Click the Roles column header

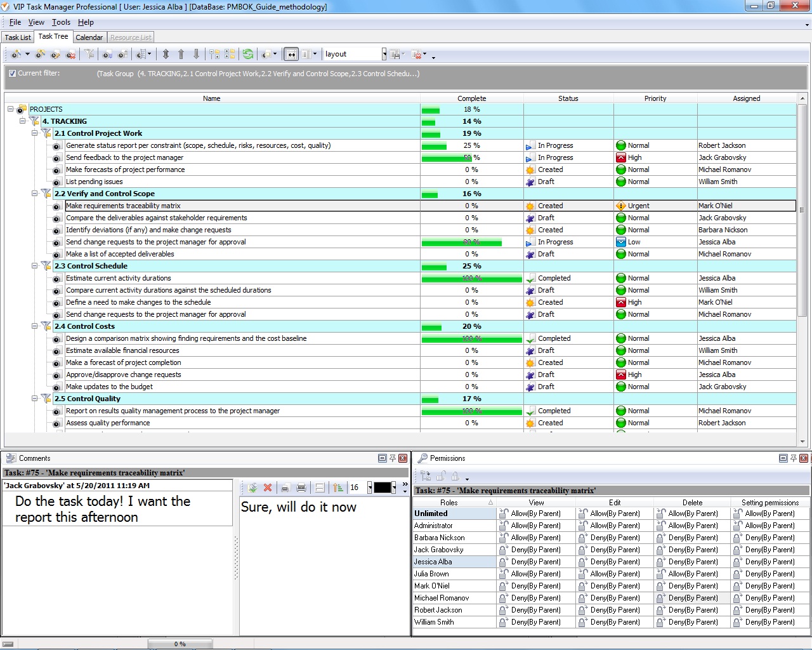point(449,502)
